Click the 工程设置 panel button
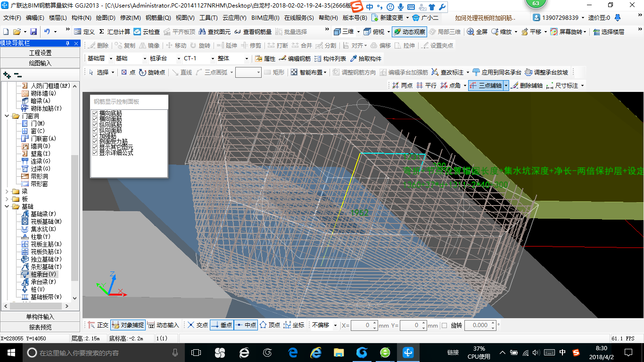This screenshot has width=644, height=362. click(x=40, y=53)
